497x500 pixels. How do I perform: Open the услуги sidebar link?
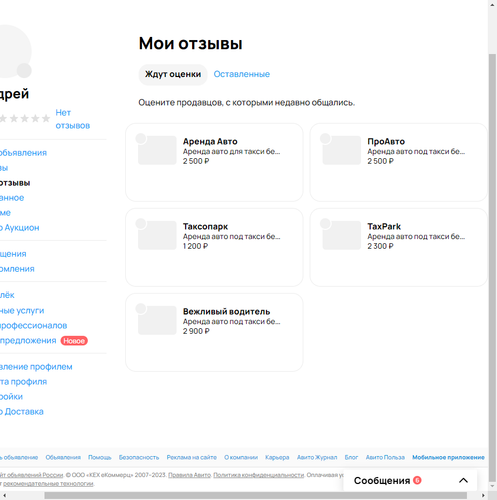[22, 310]
